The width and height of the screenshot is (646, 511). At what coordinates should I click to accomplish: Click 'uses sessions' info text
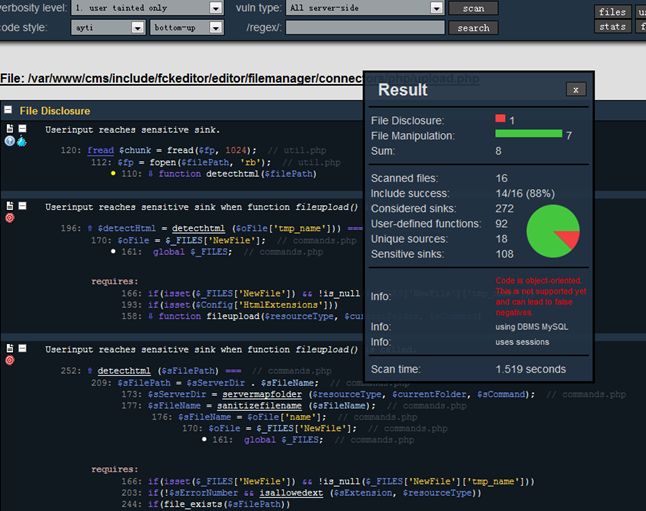pyautogui.click(x=522, y=342)
